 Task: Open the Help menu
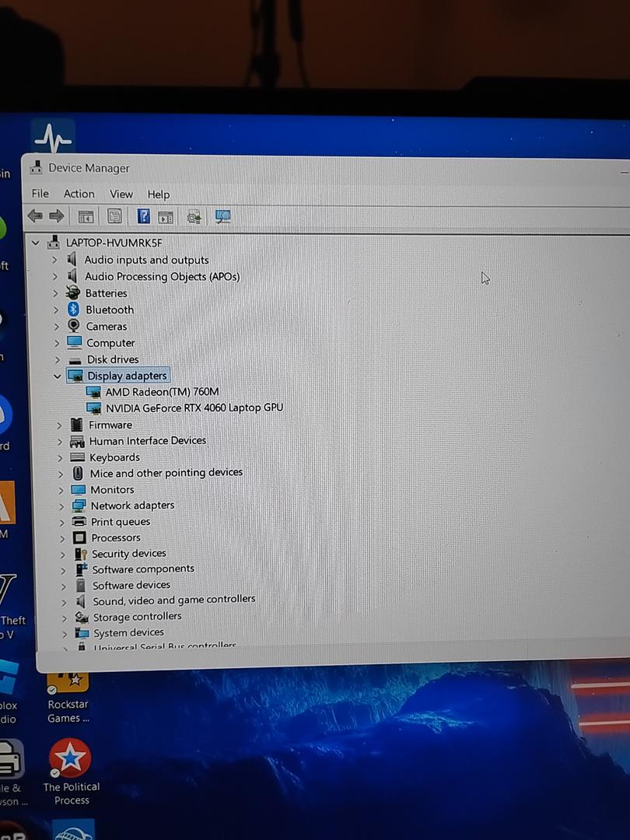click(x=159, y=194)
